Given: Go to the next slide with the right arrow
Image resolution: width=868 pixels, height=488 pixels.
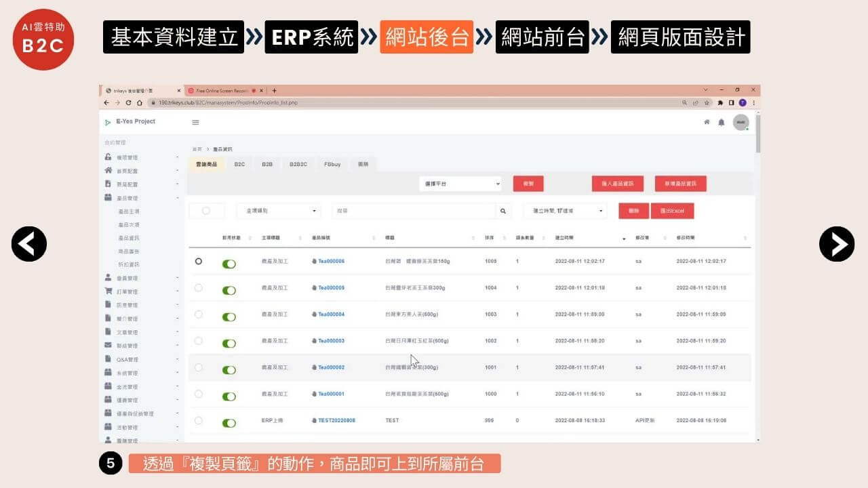Looking at the screenshot, I should click(x=837, y=244).
